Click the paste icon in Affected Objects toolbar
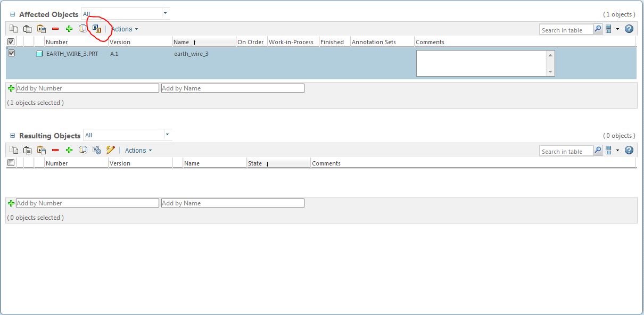644x315 pixels. point(28,29)
